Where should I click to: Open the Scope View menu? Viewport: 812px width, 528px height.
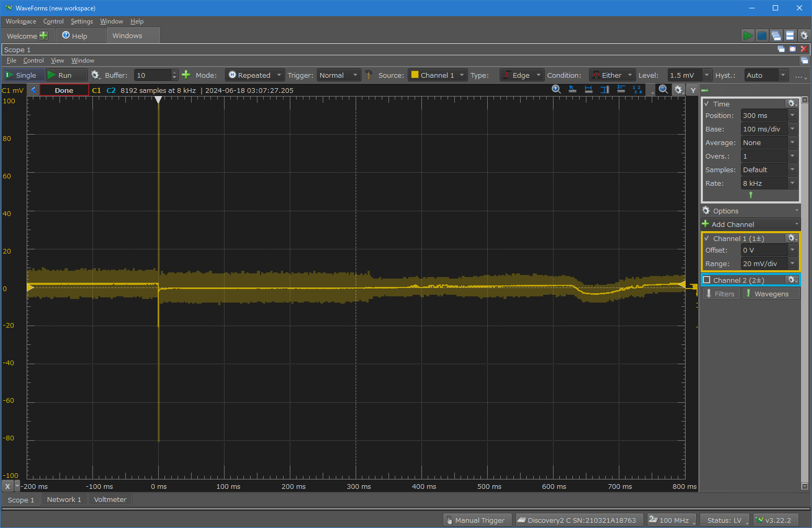57,61
